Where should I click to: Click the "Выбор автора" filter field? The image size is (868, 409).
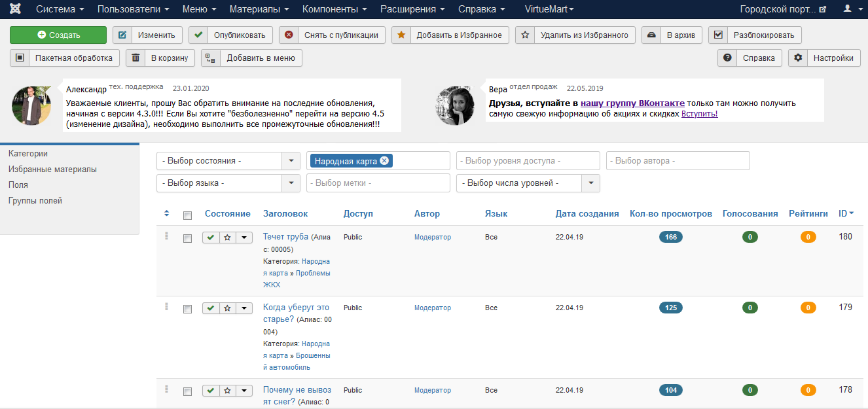coord(678,161)
